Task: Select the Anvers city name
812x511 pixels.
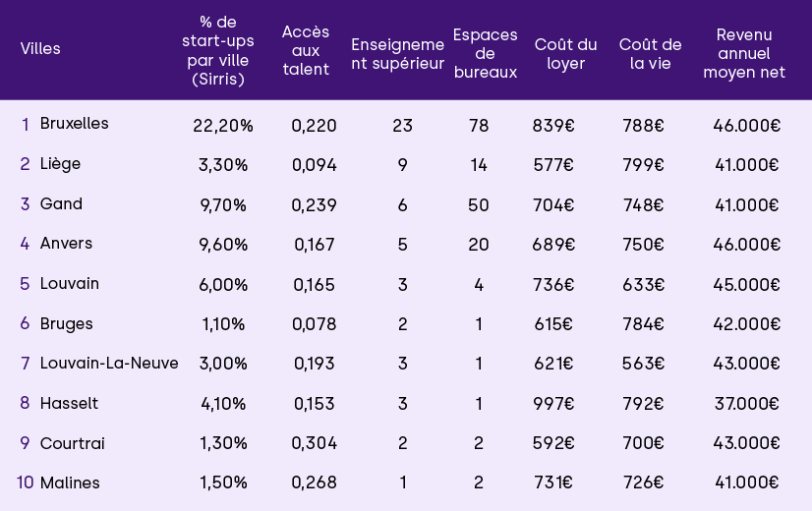Action: [x=66, y=244]
